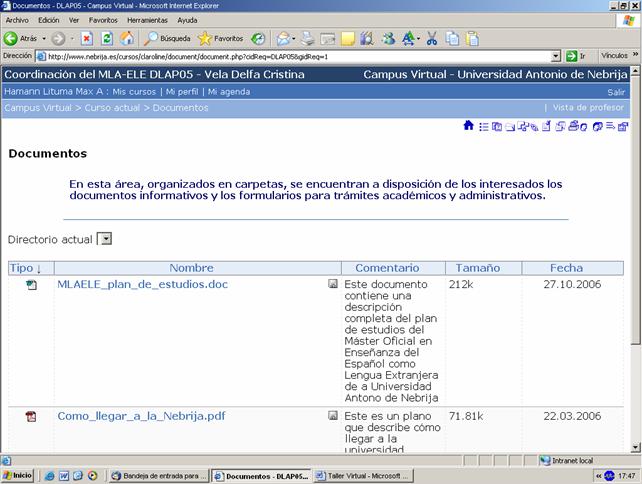Image resolution: width=642 pixels, height=484 pixels.
Task: Click the bulleted list course tool icon
Action: pyautogui.click(x=484, y=127)
